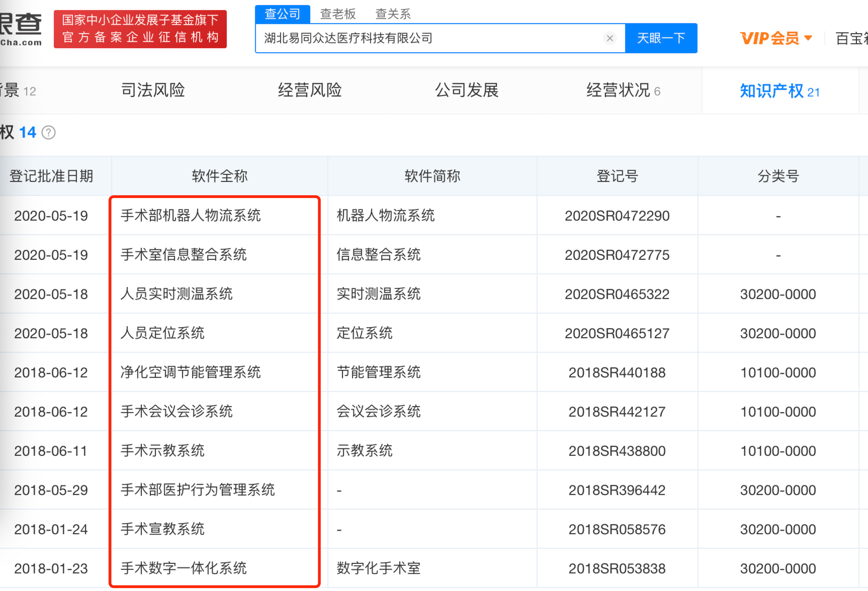Viewport: 868px width, 591px height.
Task: Click registration number 2018SR440188
Action: (x=617, y=373)
